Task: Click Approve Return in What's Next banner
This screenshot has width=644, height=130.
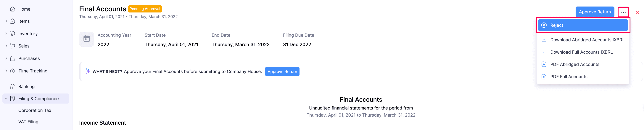Action: pos(282,72)
